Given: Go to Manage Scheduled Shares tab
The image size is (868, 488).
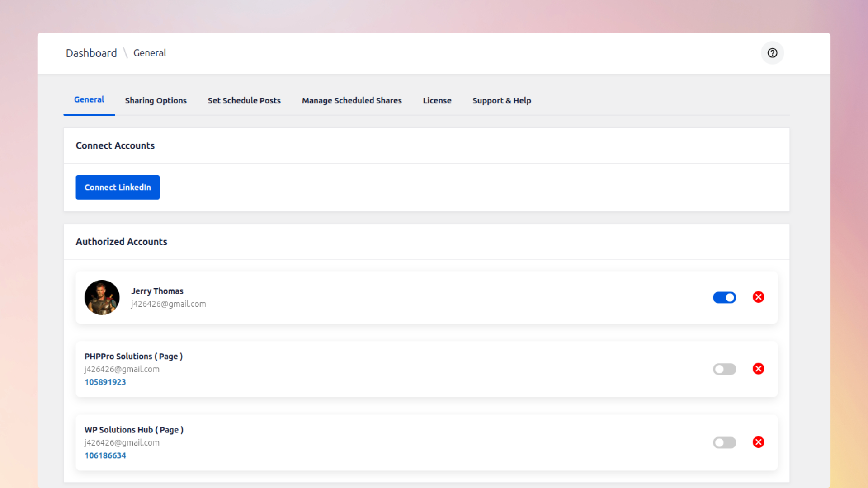Looking at the screenshot, I should click(x=351, y=100).
